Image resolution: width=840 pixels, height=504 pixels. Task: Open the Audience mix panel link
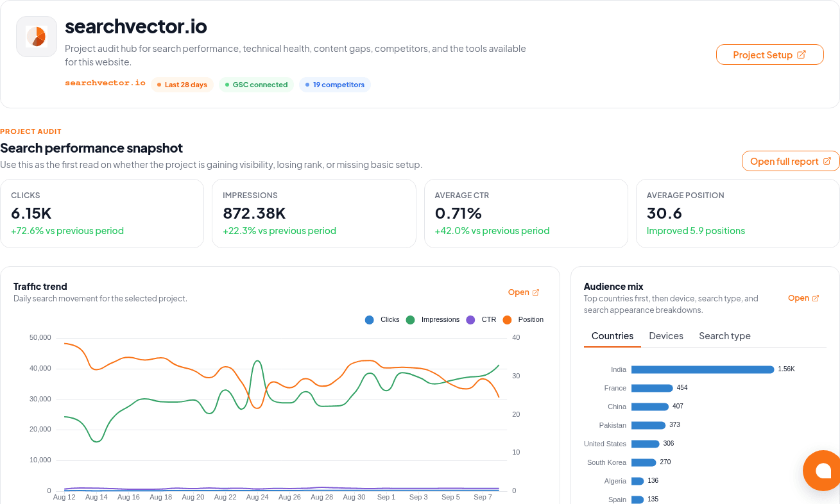point(803,298)
